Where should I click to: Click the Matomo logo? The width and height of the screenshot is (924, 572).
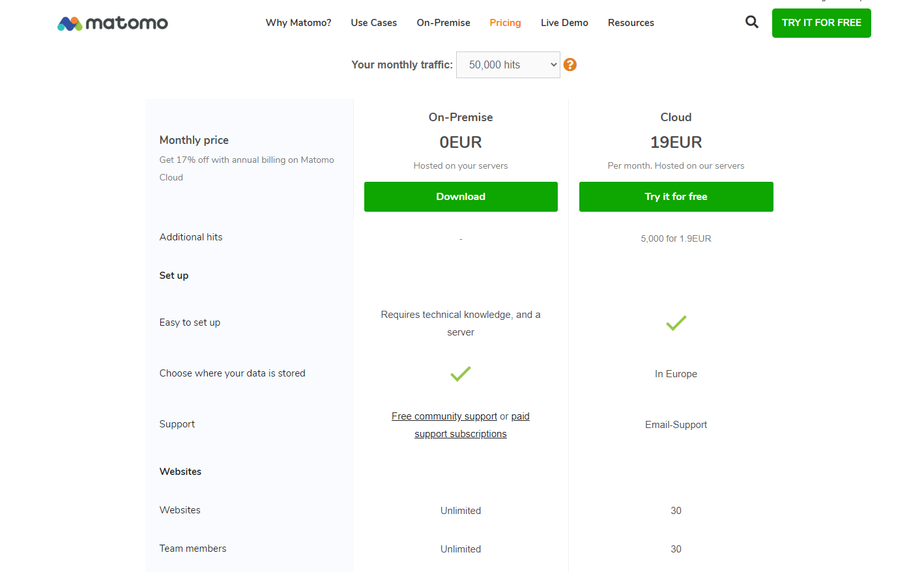113,23
